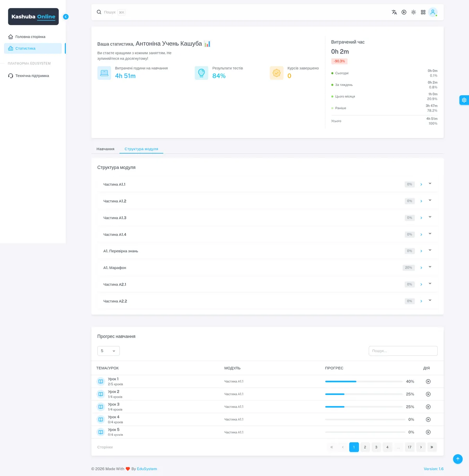Expand Частина A1.4 with chevron
The image size is (469, 476).
point(430,234)
